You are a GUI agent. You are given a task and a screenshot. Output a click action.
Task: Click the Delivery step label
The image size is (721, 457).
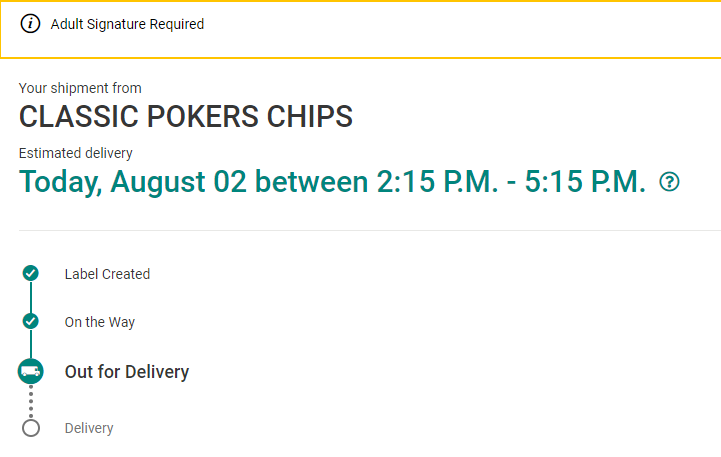pos(89,428)
